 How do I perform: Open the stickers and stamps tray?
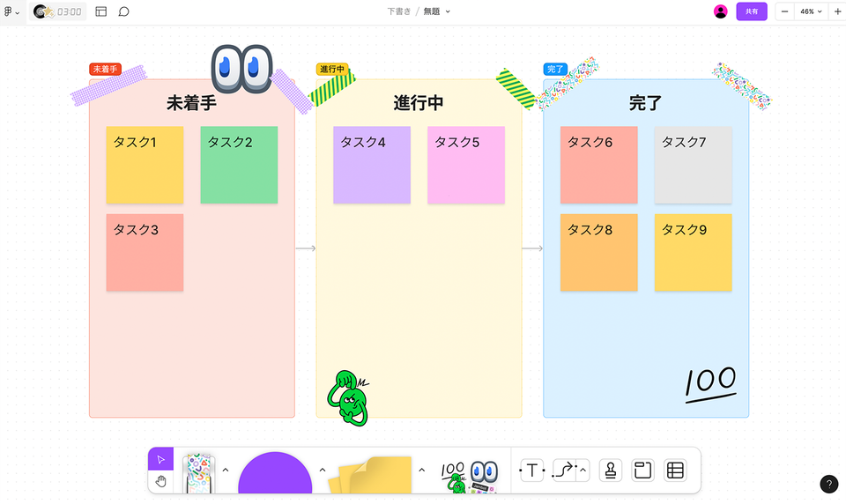coord(468,476)
